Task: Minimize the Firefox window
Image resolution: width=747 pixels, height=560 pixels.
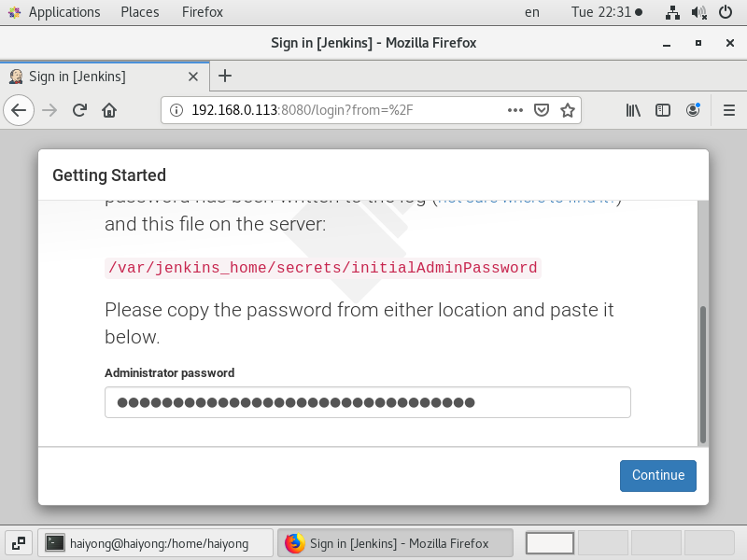Action: click(x=667, y=43)
